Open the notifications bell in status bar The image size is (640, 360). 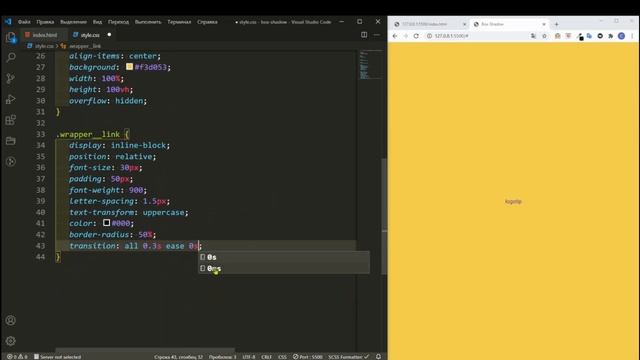coord(378,357)
